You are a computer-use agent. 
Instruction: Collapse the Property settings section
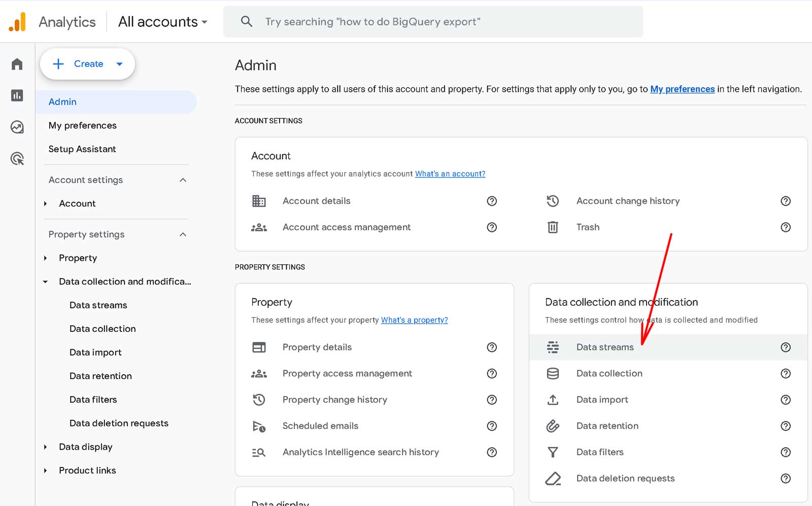pyautogui.click(x=183, y=234)
